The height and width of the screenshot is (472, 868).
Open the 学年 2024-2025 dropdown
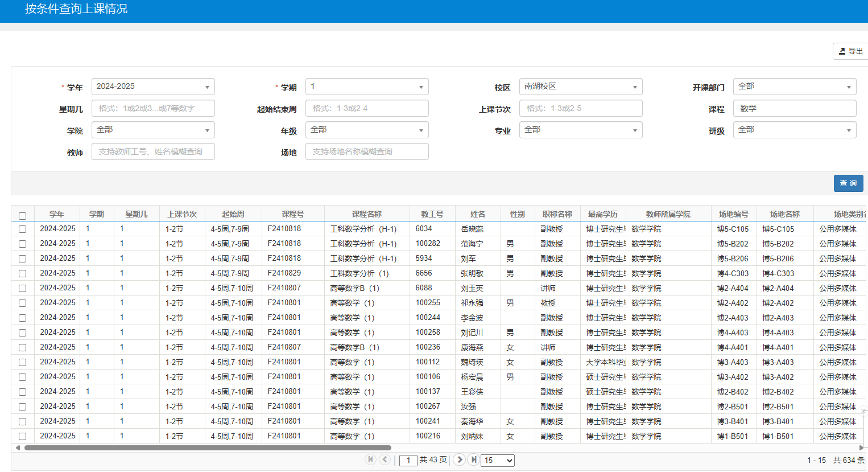click(x=153, y=87)
